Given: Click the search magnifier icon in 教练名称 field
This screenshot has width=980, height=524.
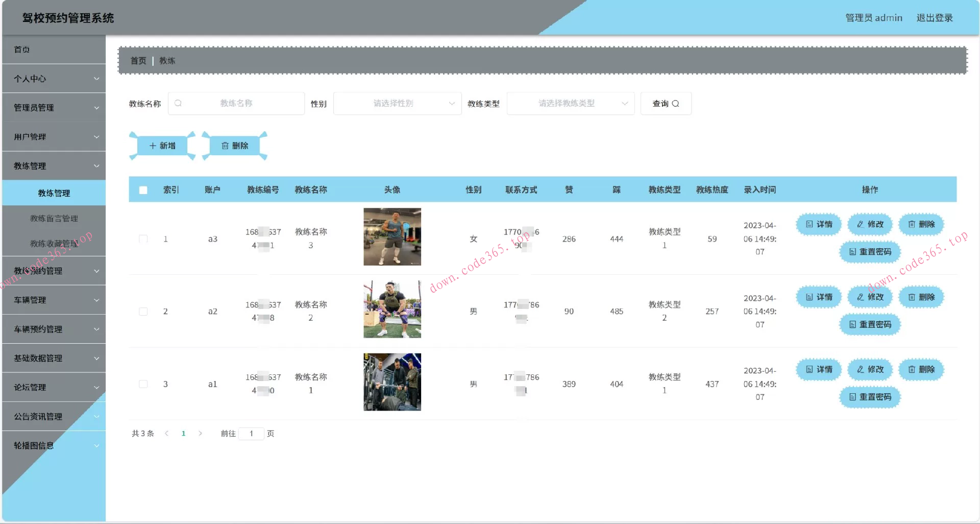Looking at the screenshot, I should (x=178, y=103).
